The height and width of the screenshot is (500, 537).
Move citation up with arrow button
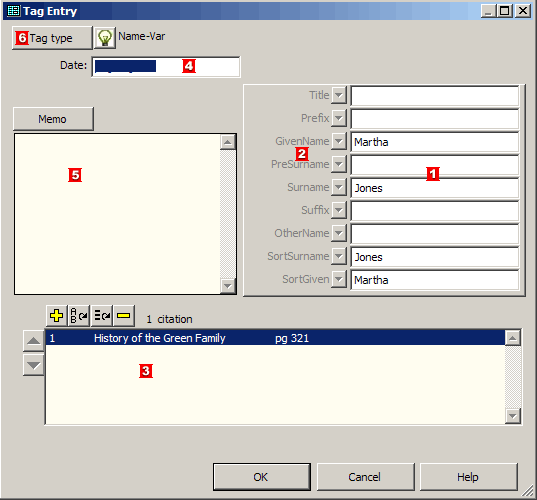pyautogui.click(x=33, y=341)
